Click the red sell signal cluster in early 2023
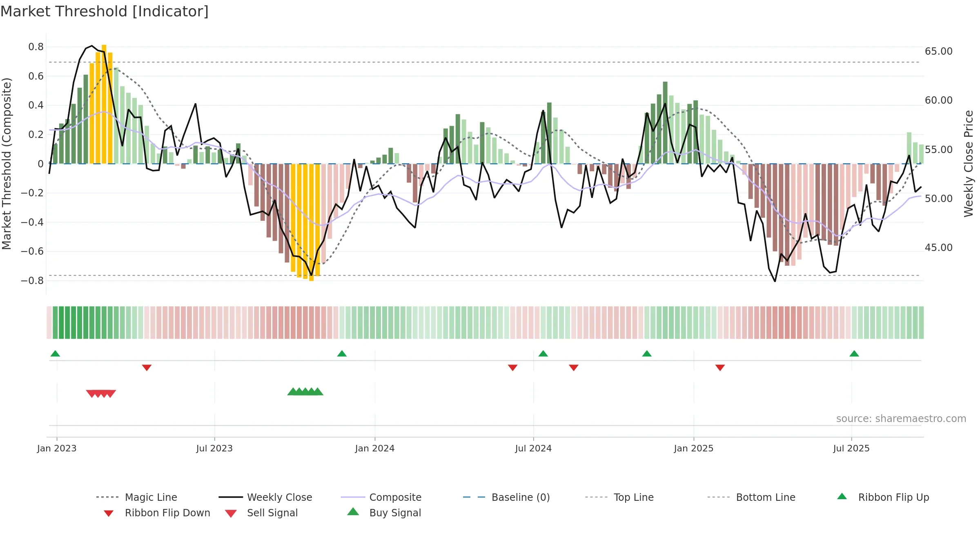The height and width of the screenshot is (551, 980). coord(101,394)
